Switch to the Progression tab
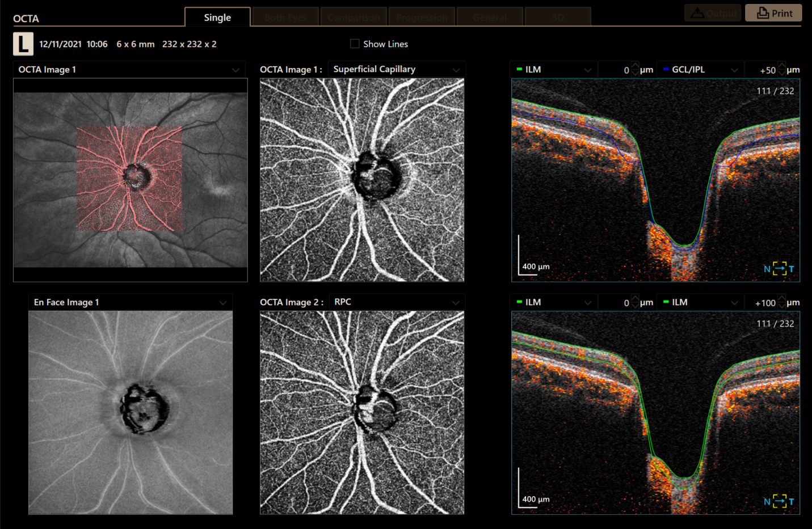 coord(422,18)
